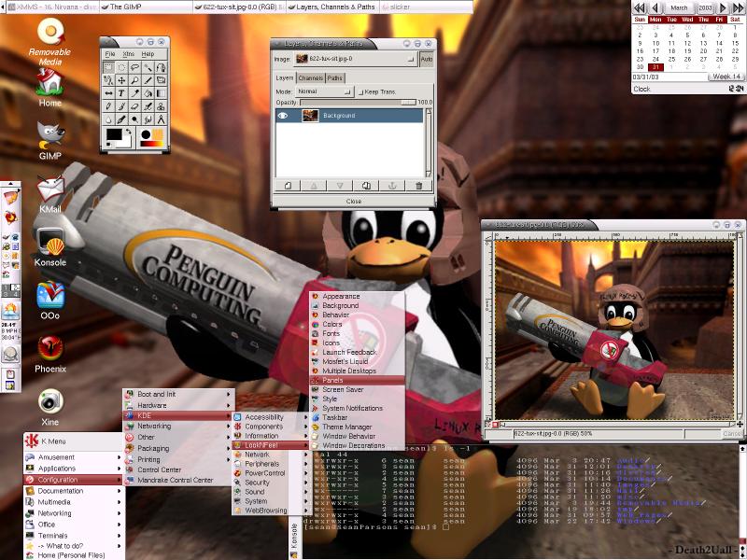The height and width of the screenshot is (560, 747).
Task: Expand the Multimedia submenu in K Menu
Action: (73, 502)
